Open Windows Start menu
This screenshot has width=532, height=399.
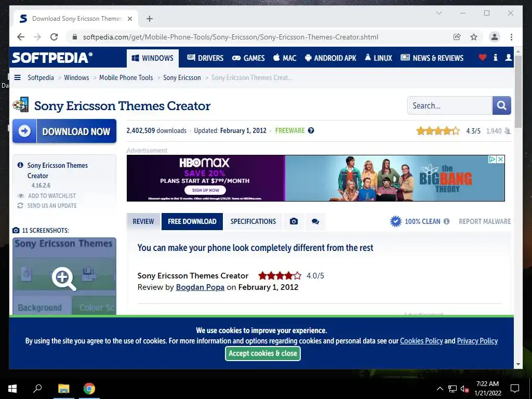(12, 389)
